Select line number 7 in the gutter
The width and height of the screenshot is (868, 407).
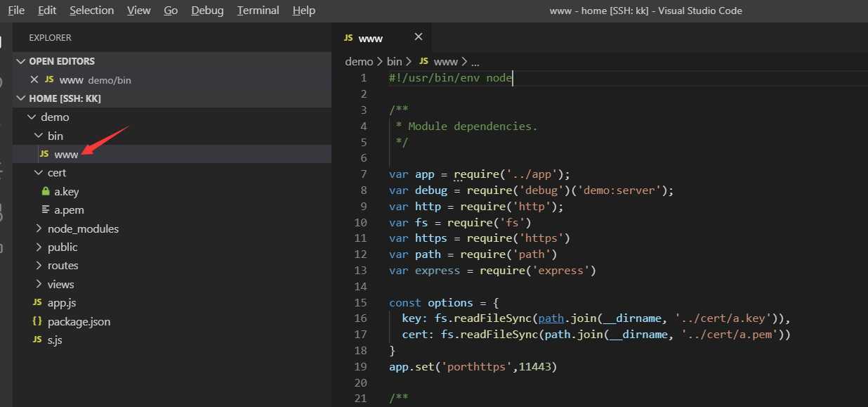[x=364, y=174]
